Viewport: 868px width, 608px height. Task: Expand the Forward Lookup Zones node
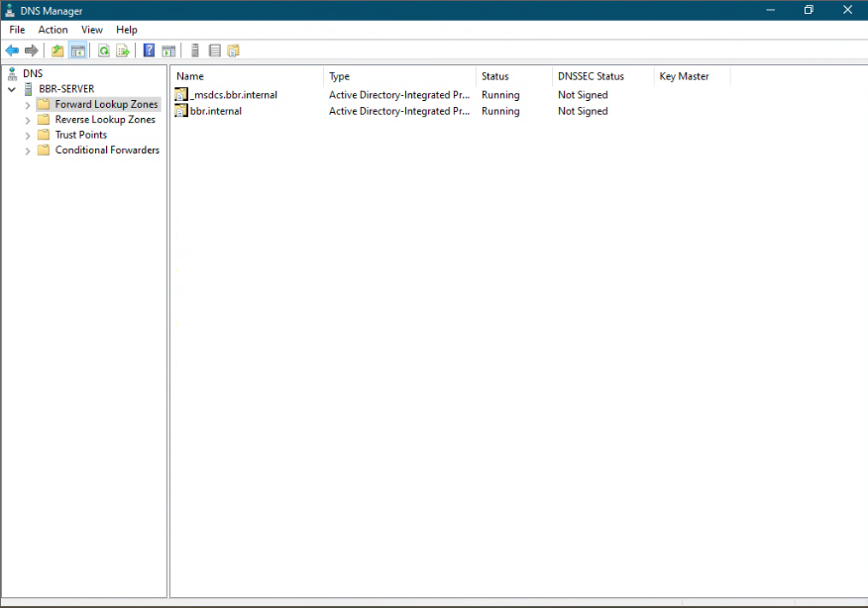[28, 105]
